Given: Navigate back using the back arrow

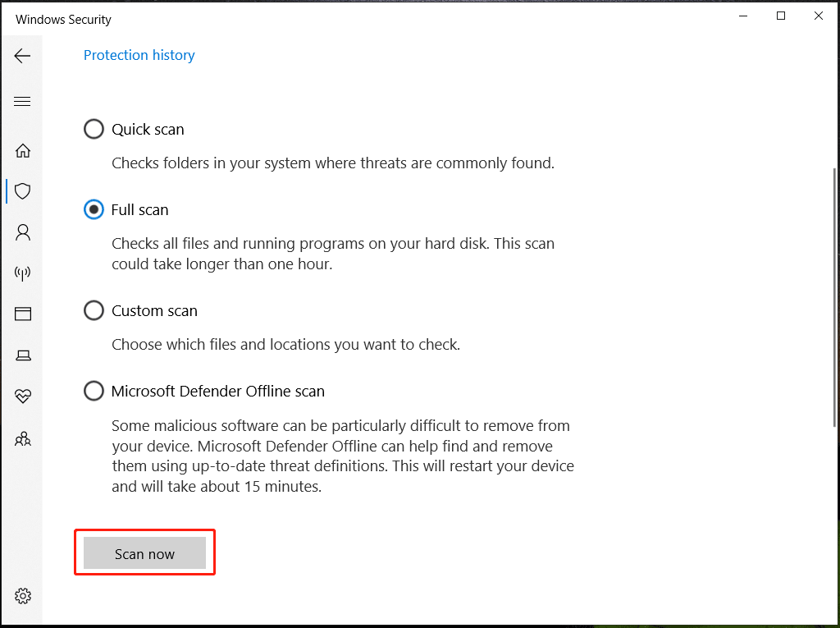Looking at the screenshot, I should point(22,55).
